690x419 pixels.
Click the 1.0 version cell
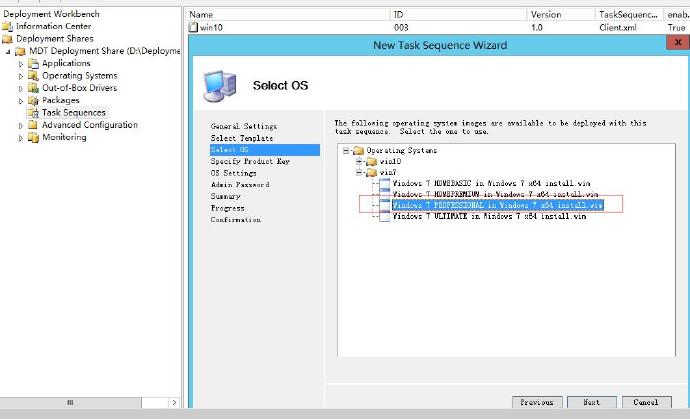coord(536,27)
